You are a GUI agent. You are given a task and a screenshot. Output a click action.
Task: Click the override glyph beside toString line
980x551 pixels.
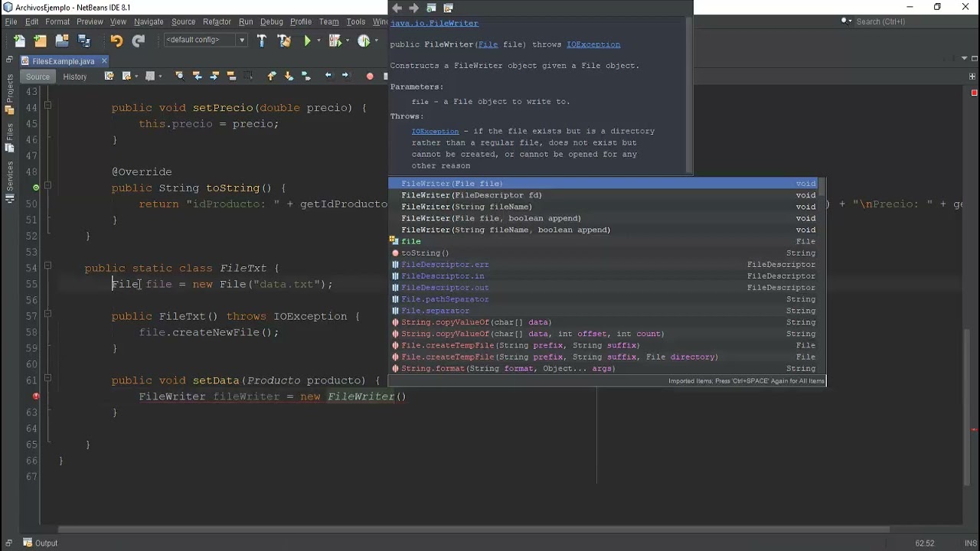point(36,187)
